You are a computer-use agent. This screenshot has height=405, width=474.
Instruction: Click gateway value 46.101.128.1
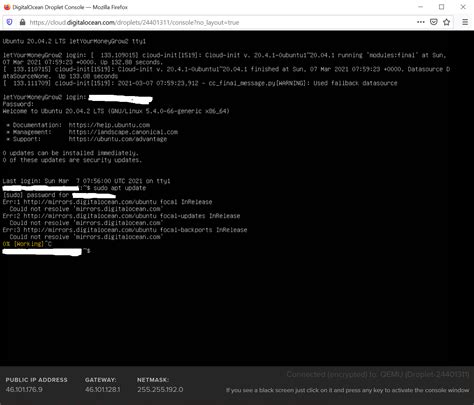[103, 389]
